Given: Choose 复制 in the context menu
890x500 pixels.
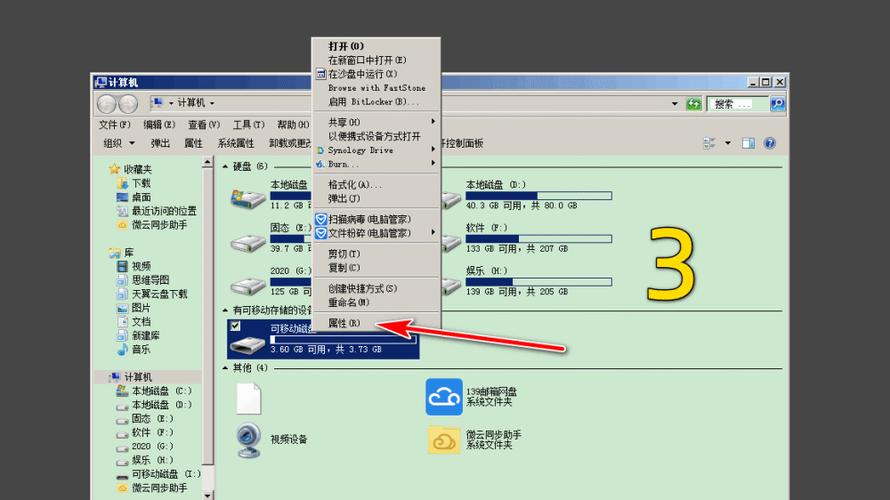Looking at the screenshot, I should coord(376,268).
